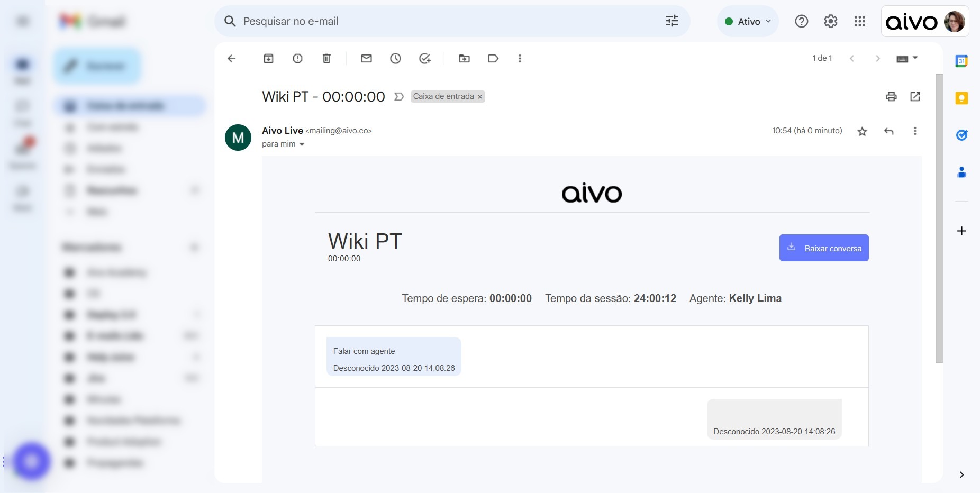
Task: Open input tools keyboard dropdown
Action: tap(907, 59)
